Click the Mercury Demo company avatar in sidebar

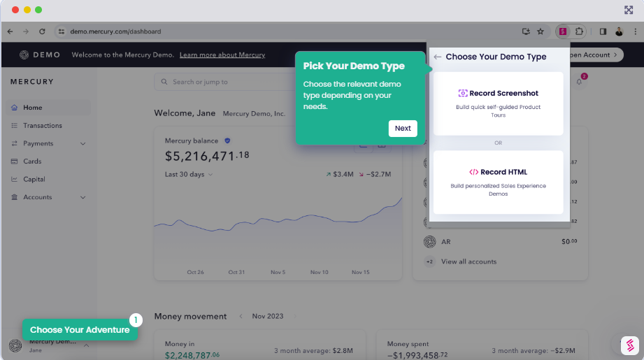[15, 345]
